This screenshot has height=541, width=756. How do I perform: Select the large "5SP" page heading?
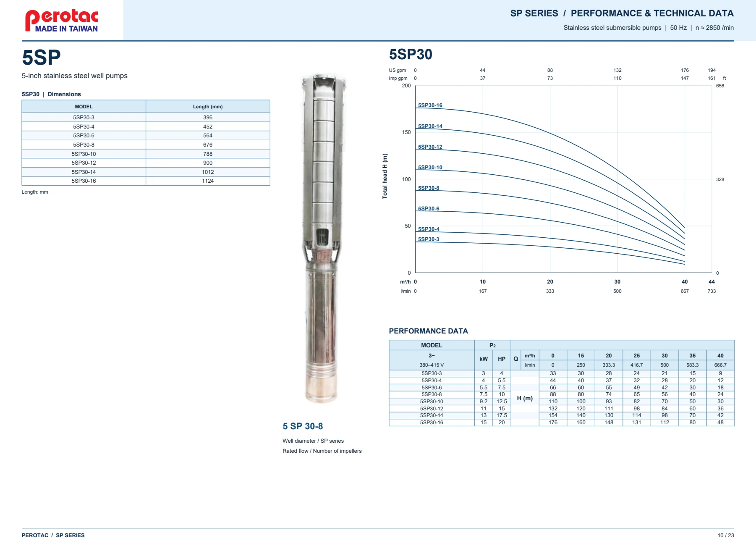[x=41, y=58]
